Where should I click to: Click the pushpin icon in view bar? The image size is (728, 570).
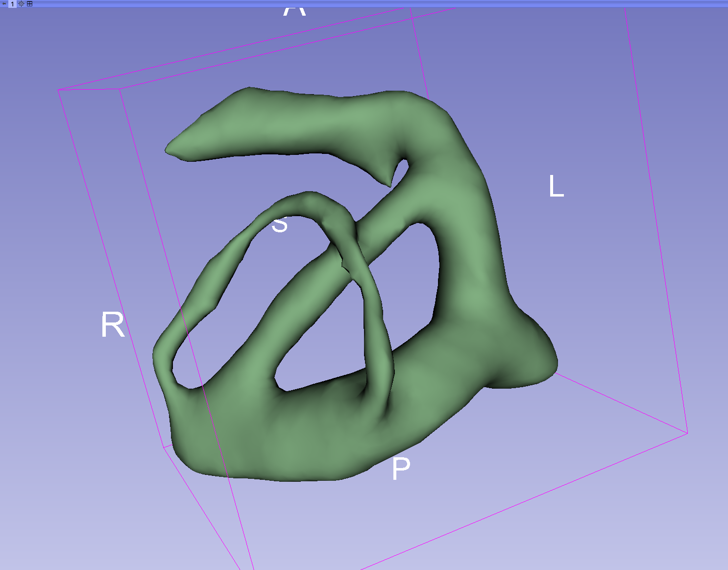pos(4,3)
